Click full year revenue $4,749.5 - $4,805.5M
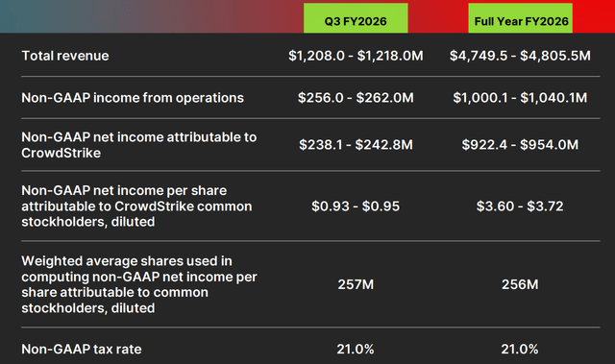615x364 pixels. click(520, 56)
